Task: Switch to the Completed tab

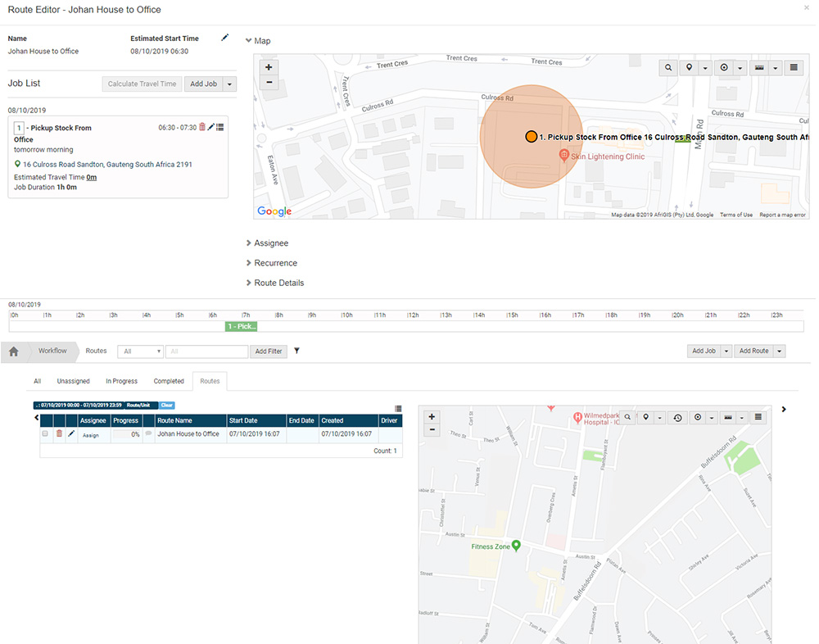Action: pyautogui.click(x=169, y=381)
